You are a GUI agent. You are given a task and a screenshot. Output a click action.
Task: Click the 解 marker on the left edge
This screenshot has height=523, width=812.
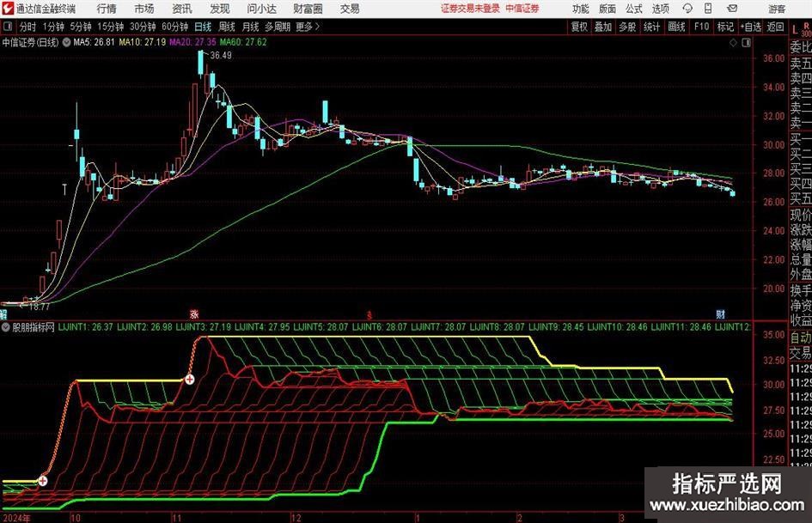pos(3,313)
